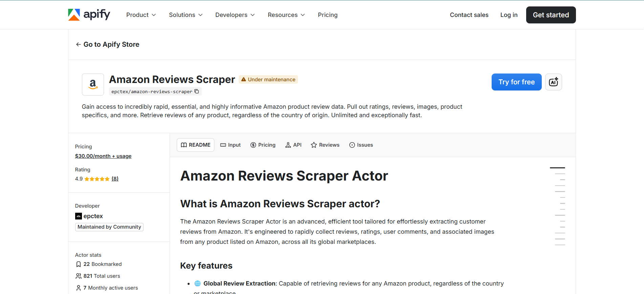Click the epctex/amazon-reviews-scraper slug text
The height and width of the screenshot is (294, 644).
click(x=152, y=91)
